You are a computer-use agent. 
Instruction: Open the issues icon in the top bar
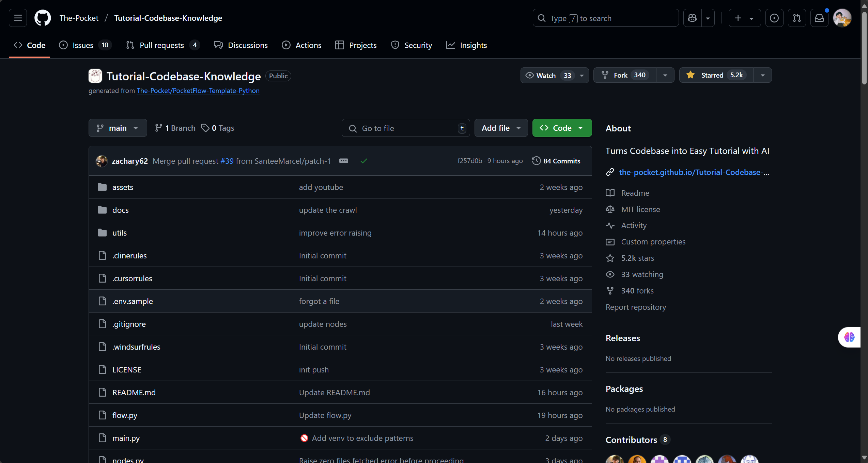[774, 18]
